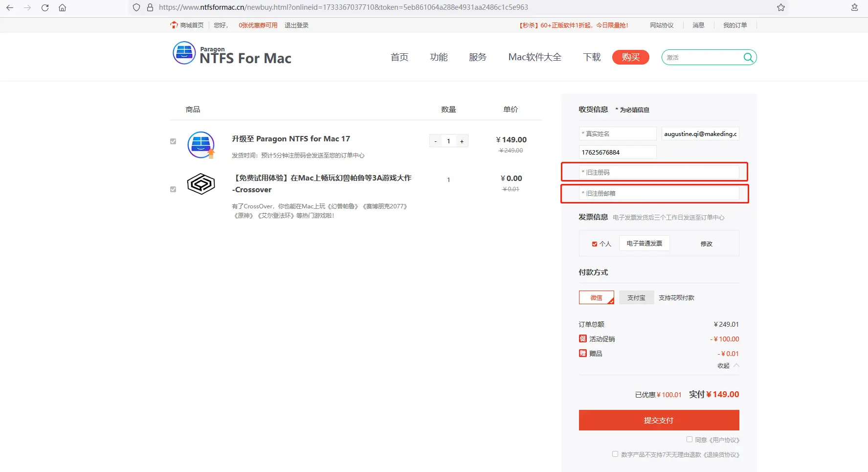Viewport: 868px width, 472px height.
Task: Click the tracking protection shield icon
Action: pyautogui.click(x=136, y=7)
